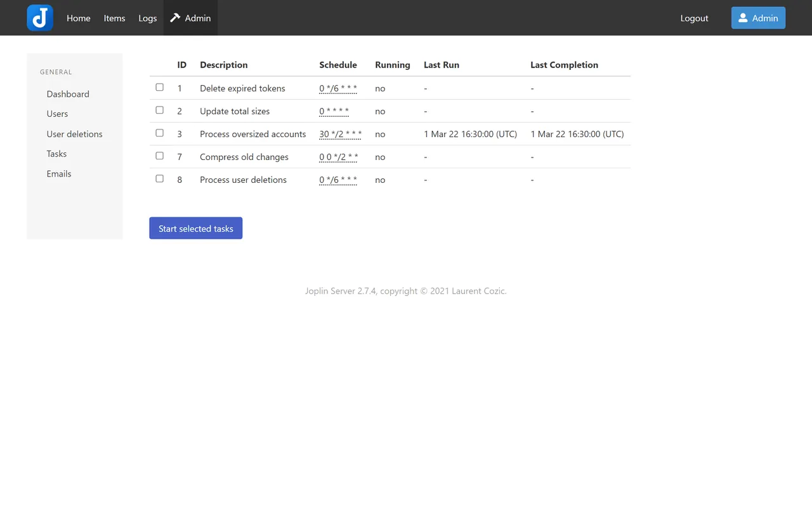
Task: Click schedule "0 */6 * * *" for Delete expired tokens
Action: coord(338,88)
